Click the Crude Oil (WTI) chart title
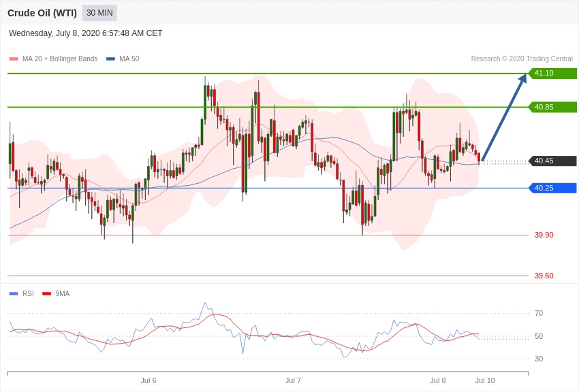Viewport: 579px width, 392px height. click(x=42, y=13)
